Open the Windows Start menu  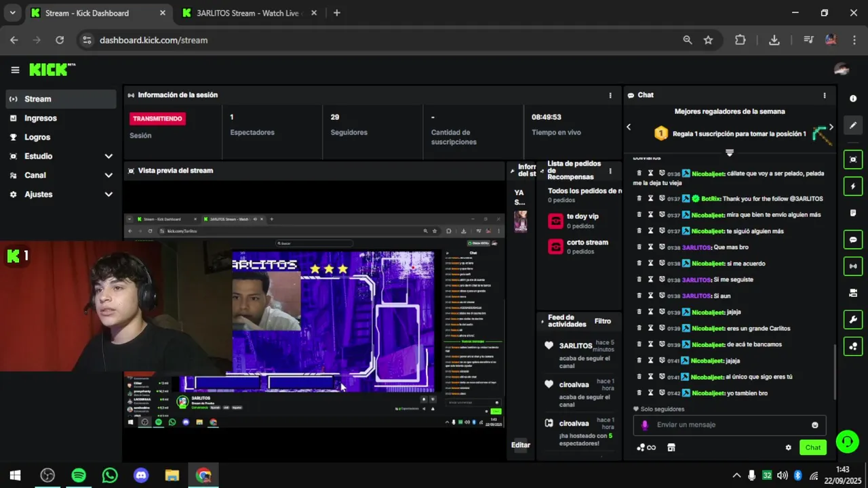[x=15, y=475]
